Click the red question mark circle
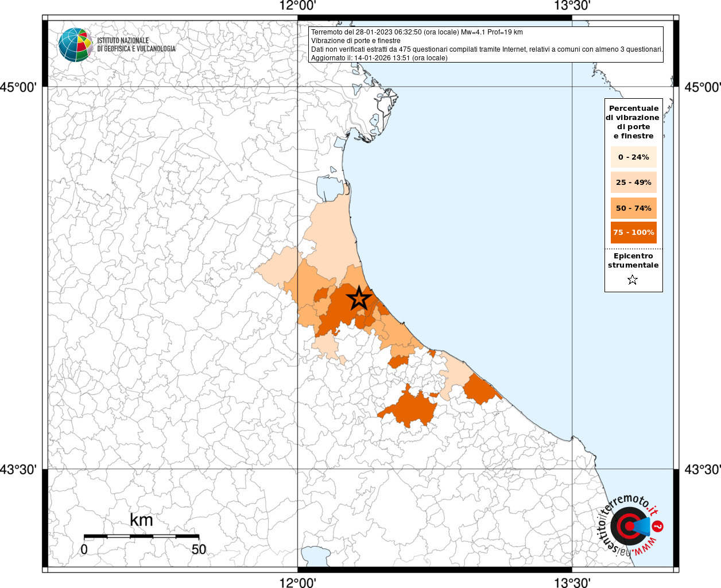Screen dimensions: 721x588 [658, 526]
